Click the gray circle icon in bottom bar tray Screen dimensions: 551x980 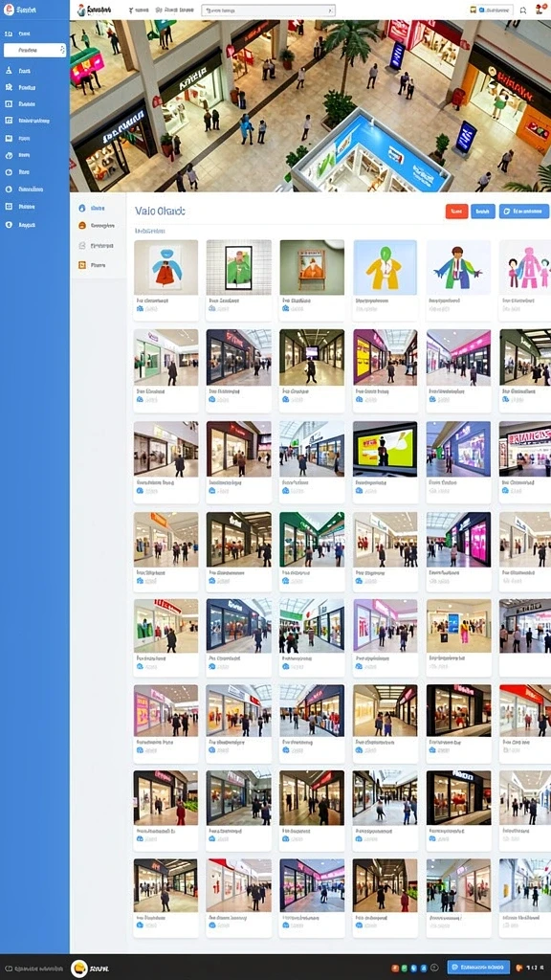(434, 969)
